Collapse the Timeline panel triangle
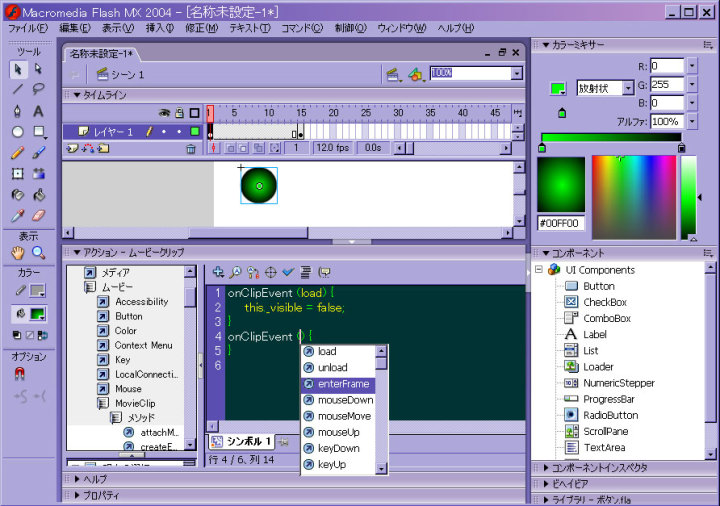 click(77, 95)
